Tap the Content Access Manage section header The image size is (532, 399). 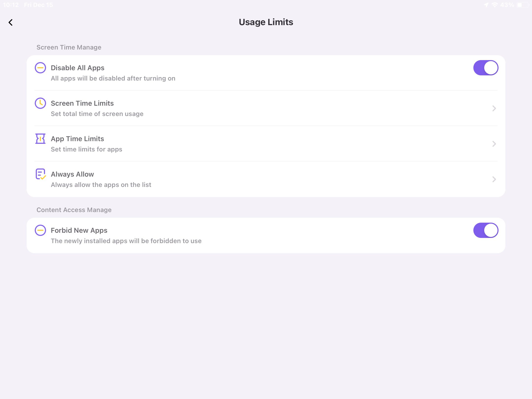click(x=74, y=210)
